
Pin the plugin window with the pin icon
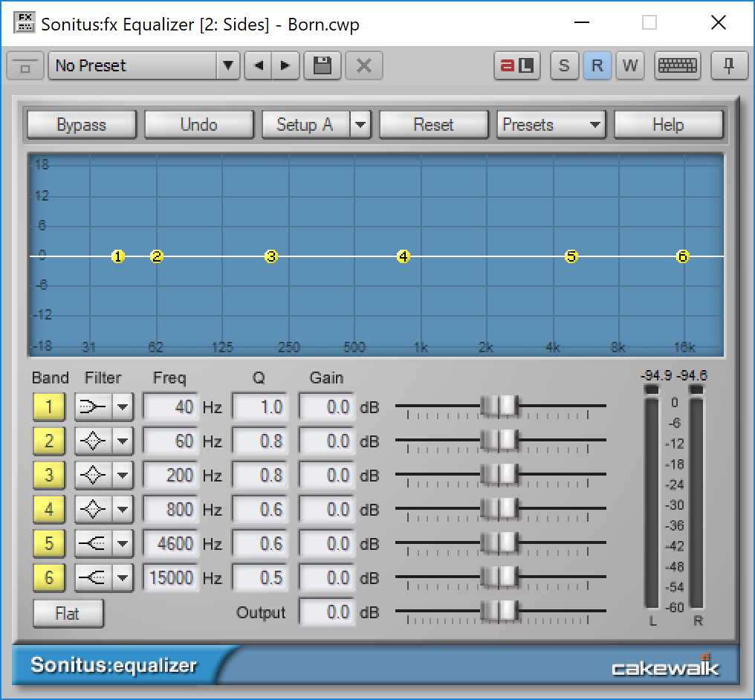[729, 65]
